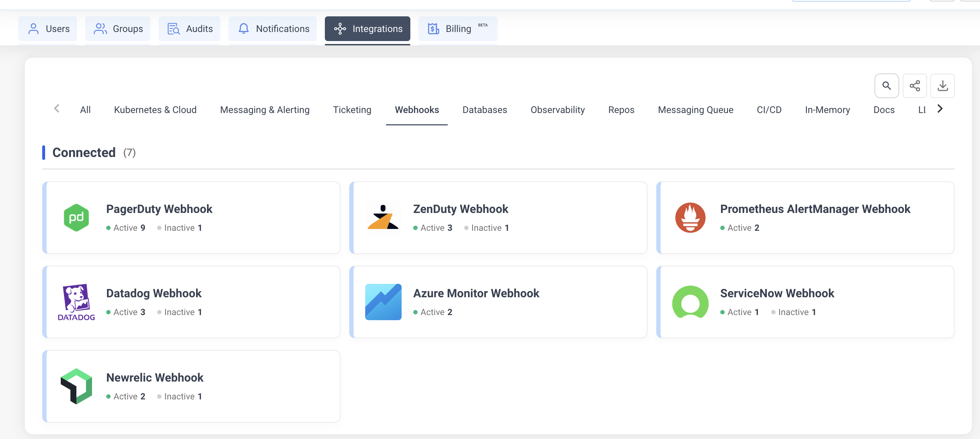980x439 pixels.
Task: Go to the Billing section
Action: pyautogui.click(x=458, y=28)
